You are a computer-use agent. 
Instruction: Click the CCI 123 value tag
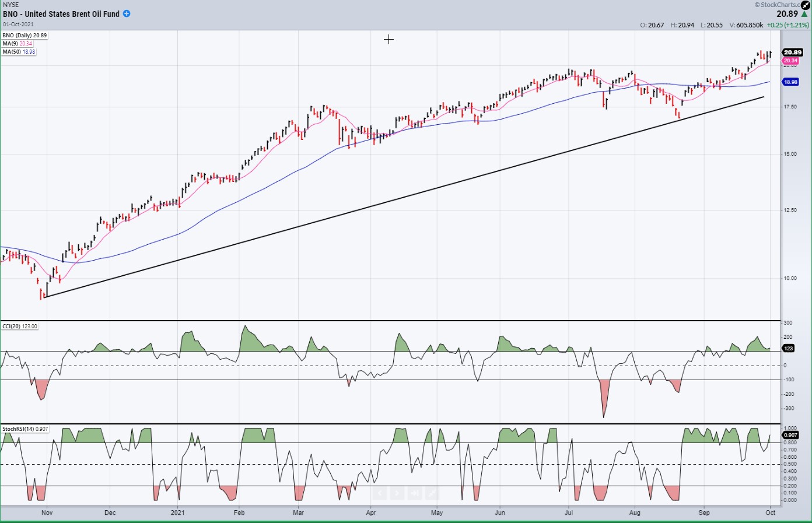point(788,348)
